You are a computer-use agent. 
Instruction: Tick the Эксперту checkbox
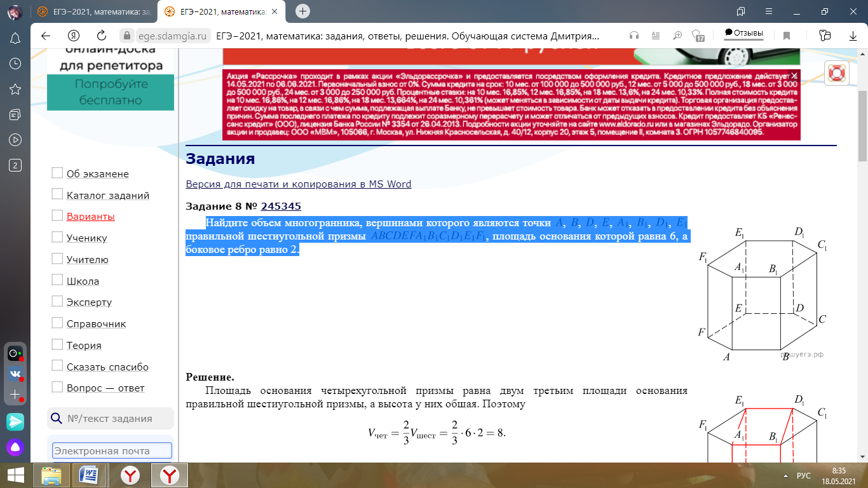pos(57,301)
